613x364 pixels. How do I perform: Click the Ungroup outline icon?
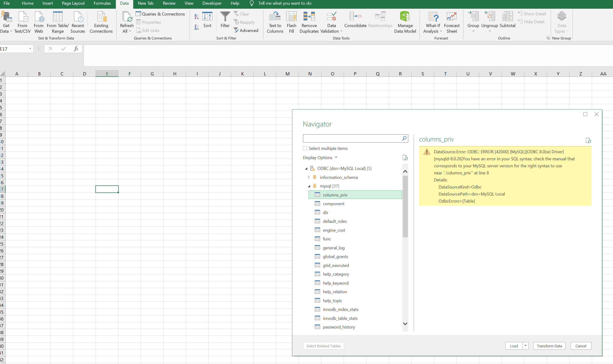click(490, 17)
